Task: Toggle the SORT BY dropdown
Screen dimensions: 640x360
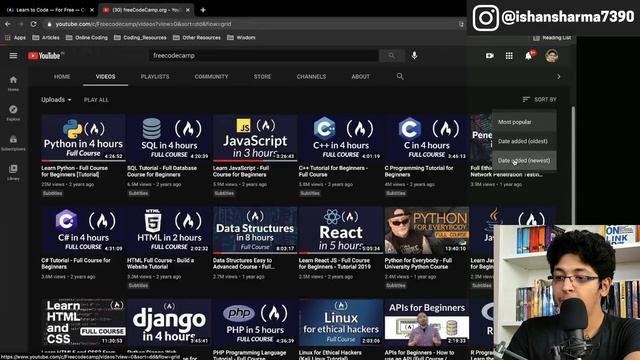Action: (539, 99)
